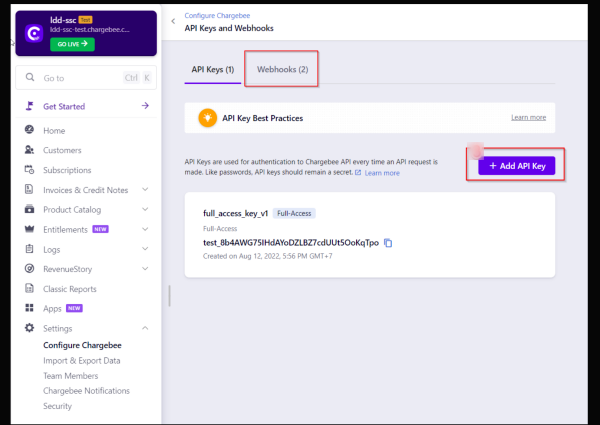This screenshot has height=425, width=600.
Task: Copy the API key with copy icon
Action: click(x=388, y=243)
